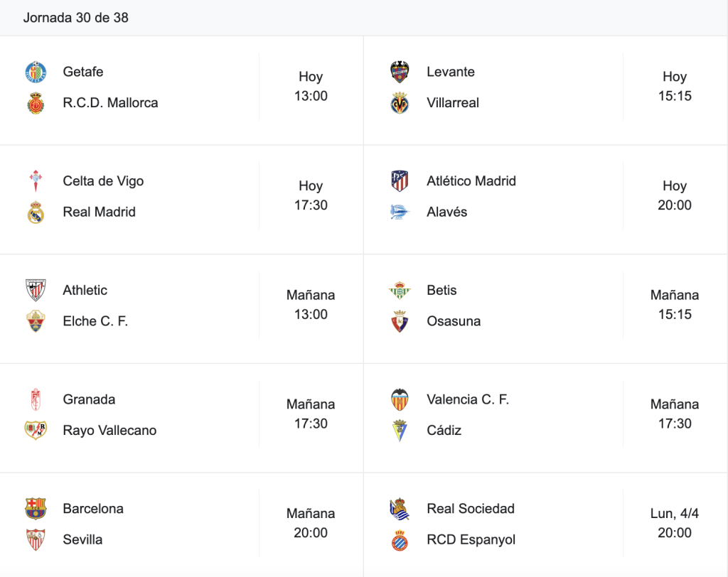Open Granada match Mañana 17:30 time
The image size is (728, 577).
(311, 414)
